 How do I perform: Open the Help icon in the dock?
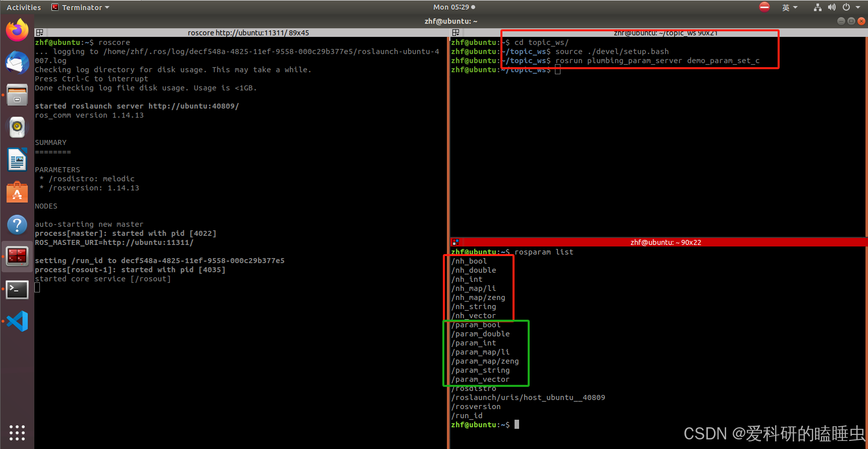coord(17,225)
